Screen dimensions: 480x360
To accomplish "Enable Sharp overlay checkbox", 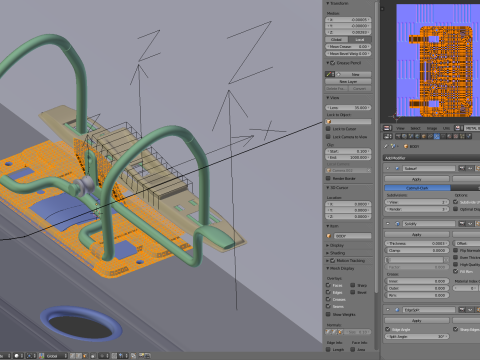I will pyautogui.click(x=353, y=285).
